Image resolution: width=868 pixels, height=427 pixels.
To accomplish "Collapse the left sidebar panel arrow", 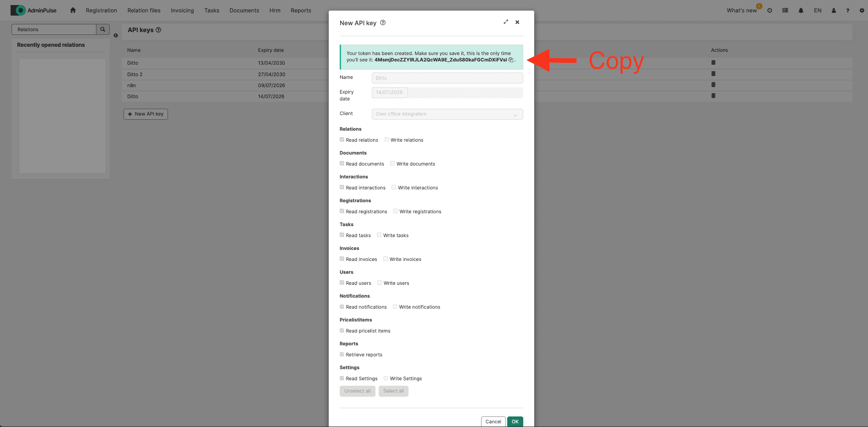I will [x=116, y=35].
